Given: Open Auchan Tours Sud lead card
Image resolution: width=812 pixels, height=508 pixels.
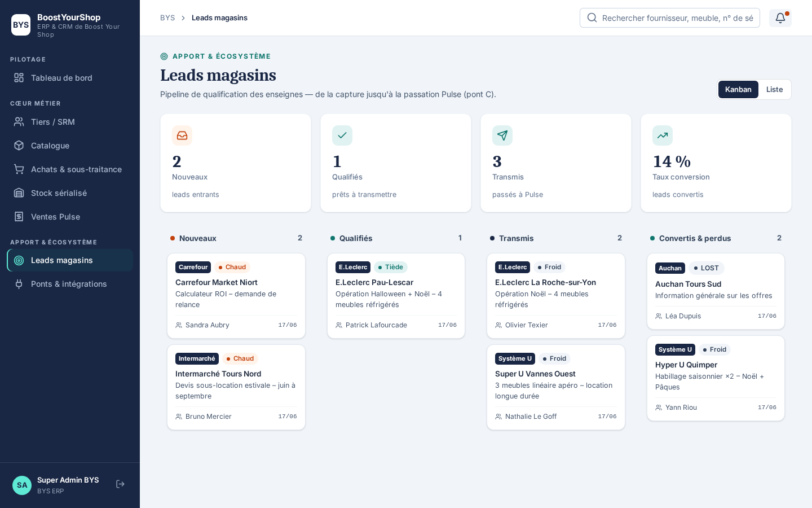Looking at the screenshot, I should [x=716, y=291].
